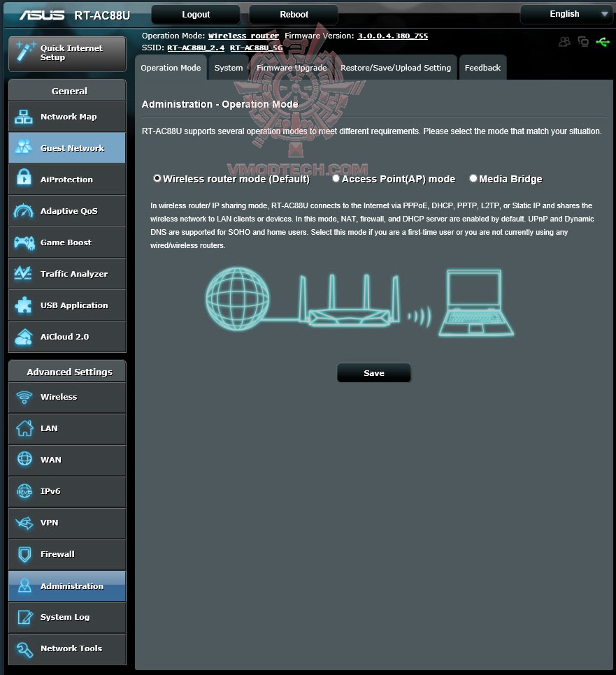Viewport: 616px width, 675px height.
Task: Open USB Application menu item
Action: click(x=67, y=305)
